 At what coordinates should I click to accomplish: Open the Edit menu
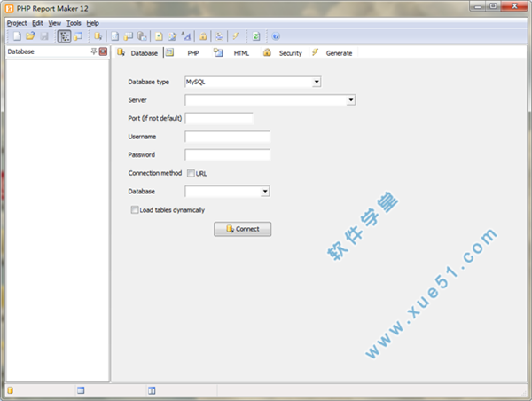pos(37,23)
